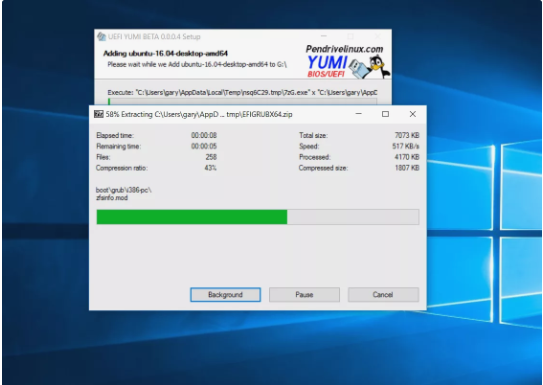Click the Speed value 517 KB/s

(x=406, y=146)
